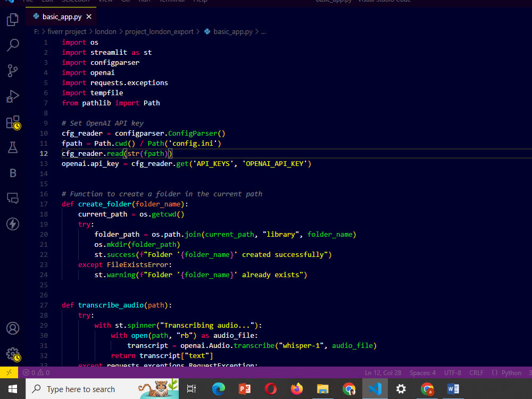Click 'transcribe_audio' function name
The image size is (532, 399).
111,305
